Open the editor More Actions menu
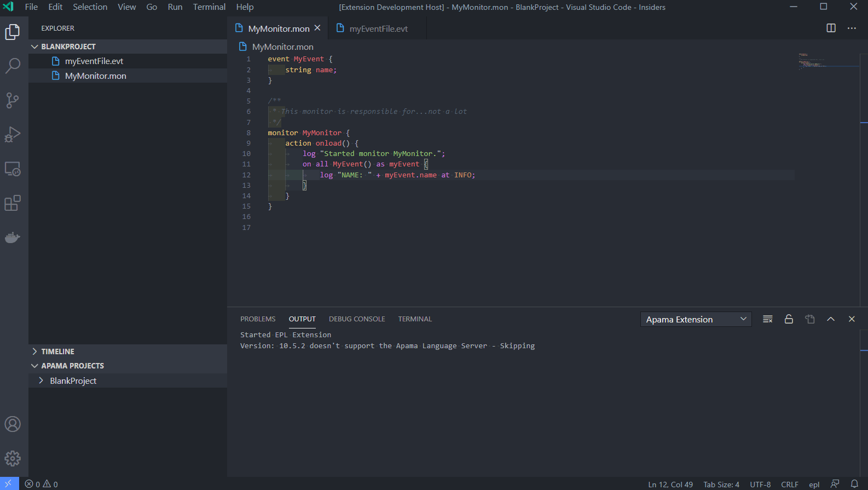The image size is (868, 490). click(x=852, y=28)
